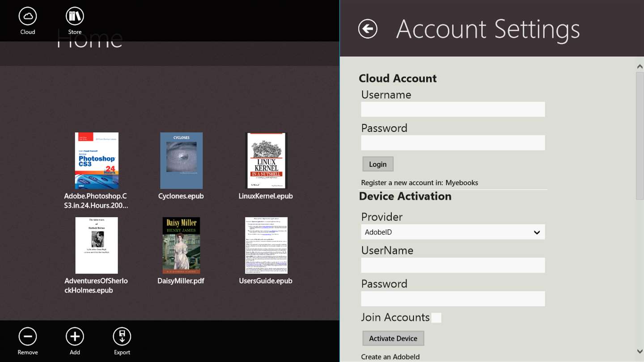This screenshot has height=362, width=644.
Task: Click the Add book icon
Action: coord(75,337)
